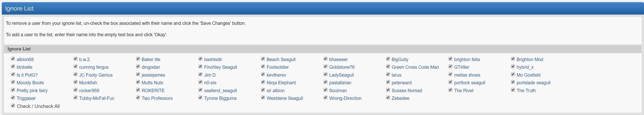Screen dimensions: 644x115
Task: Uncheck the box beside Ninja Elephant
Action: click(x=263, y=82)
